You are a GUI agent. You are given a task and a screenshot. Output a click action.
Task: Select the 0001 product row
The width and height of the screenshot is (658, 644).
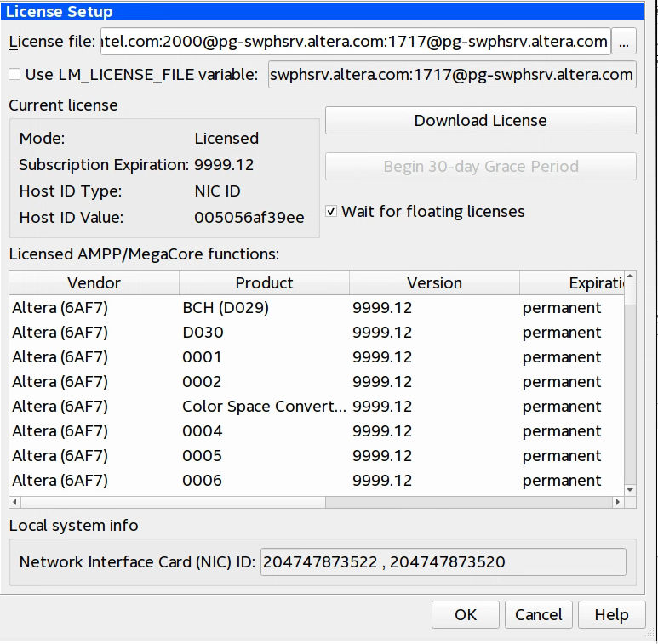[317, 357]
